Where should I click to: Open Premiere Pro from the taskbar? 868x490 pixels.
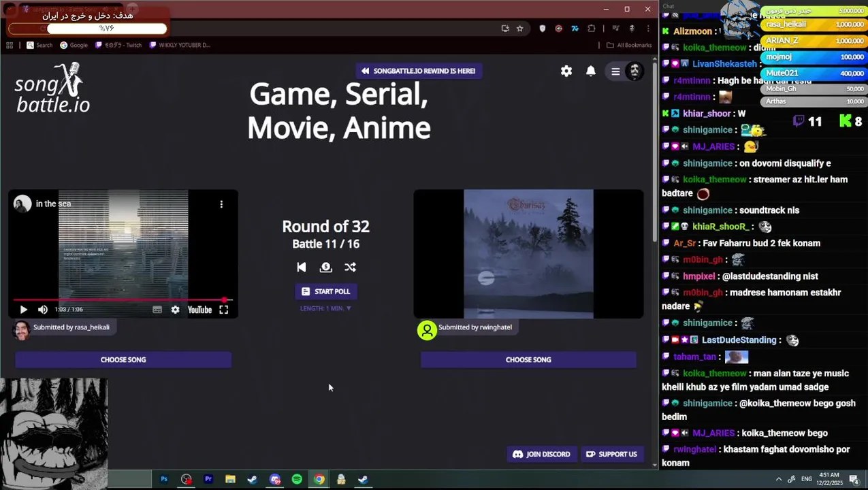click(208, 479)
